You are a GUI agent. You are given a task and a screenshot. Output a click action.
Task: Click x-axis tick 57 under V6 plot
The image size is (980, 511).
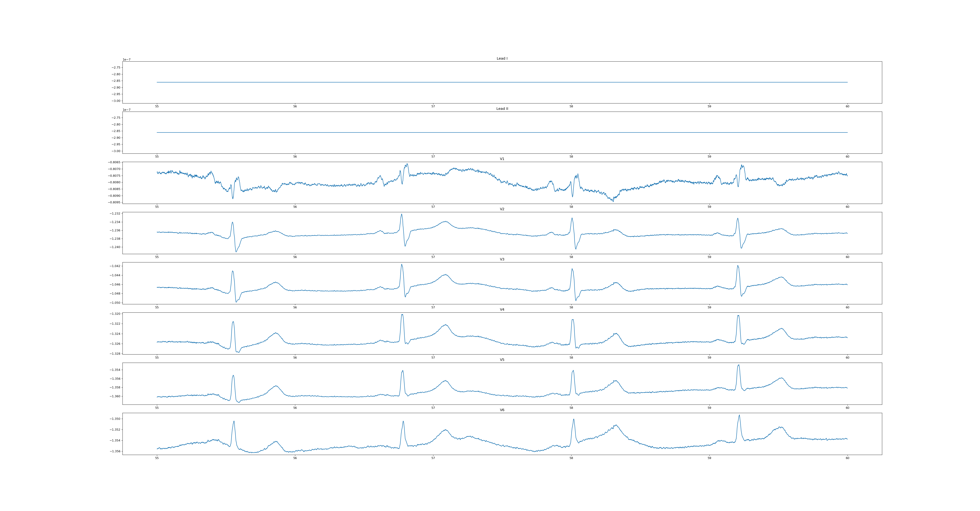coord(433,458)
